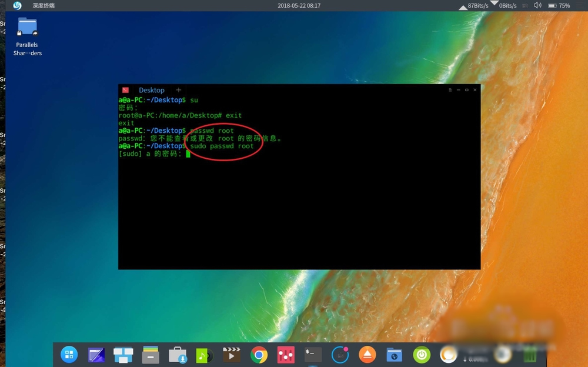The width and height of the screenshot is (588, 367).
Task: Select the Parallels Shared Folders desktop icon
Action: (x=27, y=36)
